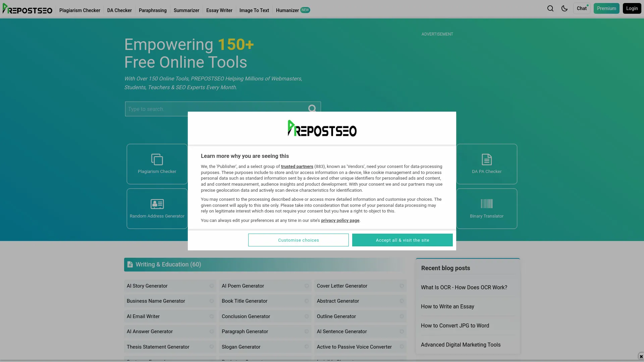Click arrow icon beside AI Story Generator
This screenshot has width=644, height=362.
[212, 286]
